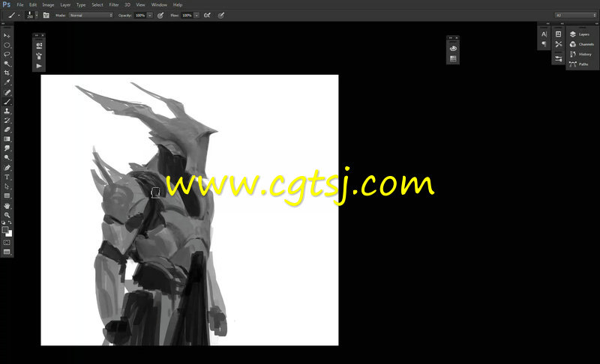Select the Path Selection tool
This screenshot has width=600, height=364.
(x=7, y=186)
